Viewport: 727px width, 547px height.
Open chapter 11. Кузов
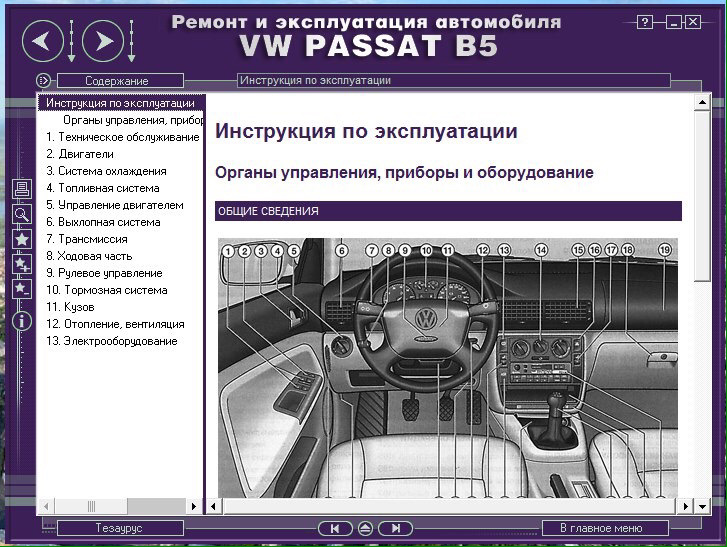70,307
